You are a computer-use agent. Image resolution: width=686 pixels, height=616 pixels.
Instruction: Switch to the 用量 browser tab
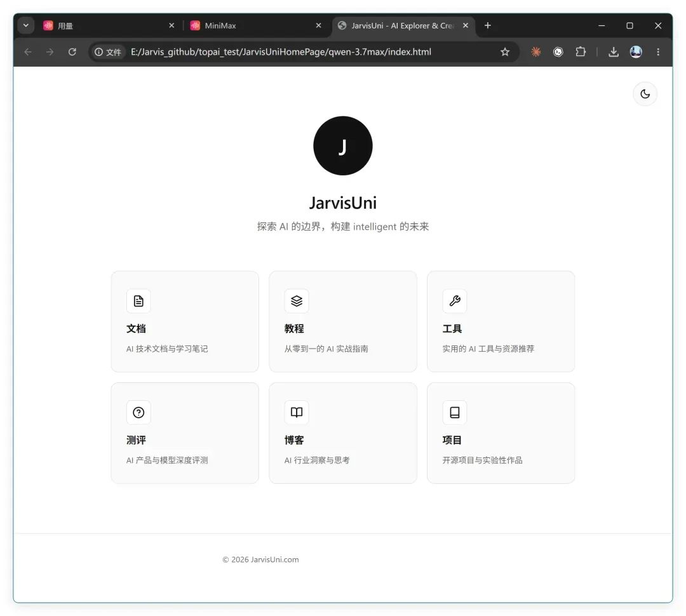point(105,26)
